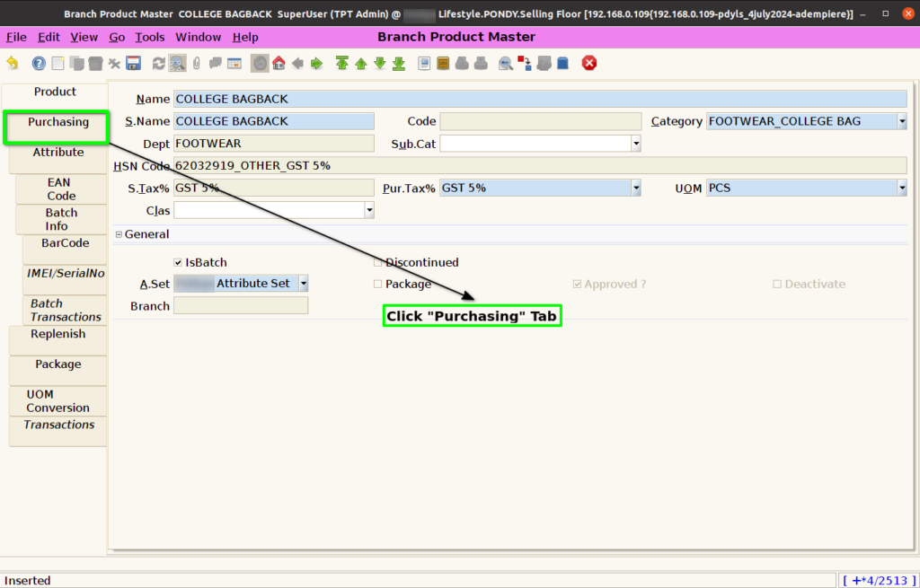
Task: Tick the Package checkbox
Action: (378, 285)
